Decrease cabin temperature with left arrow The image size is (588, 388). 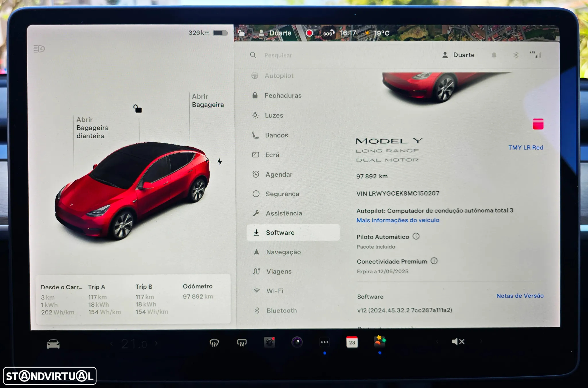click(x=112, y=343)
